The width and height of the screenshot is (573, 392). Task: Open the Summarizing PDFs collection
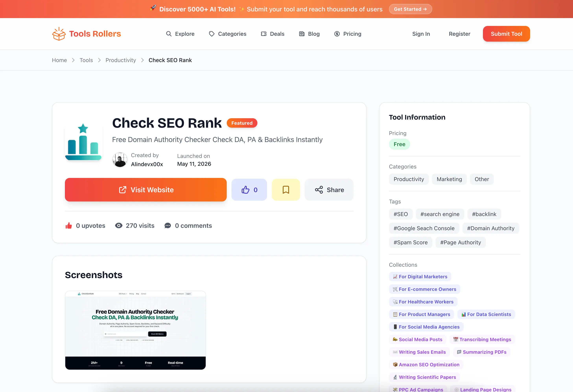click(x=482, y=352)
